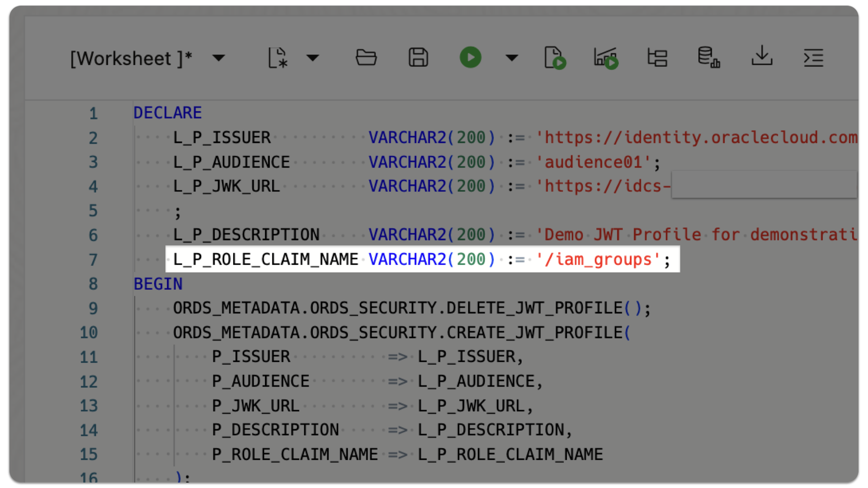The width and height of the screenshot is (868, 488).
Task: Click line number 7 in the gutter
Action: tap(93, 259)
